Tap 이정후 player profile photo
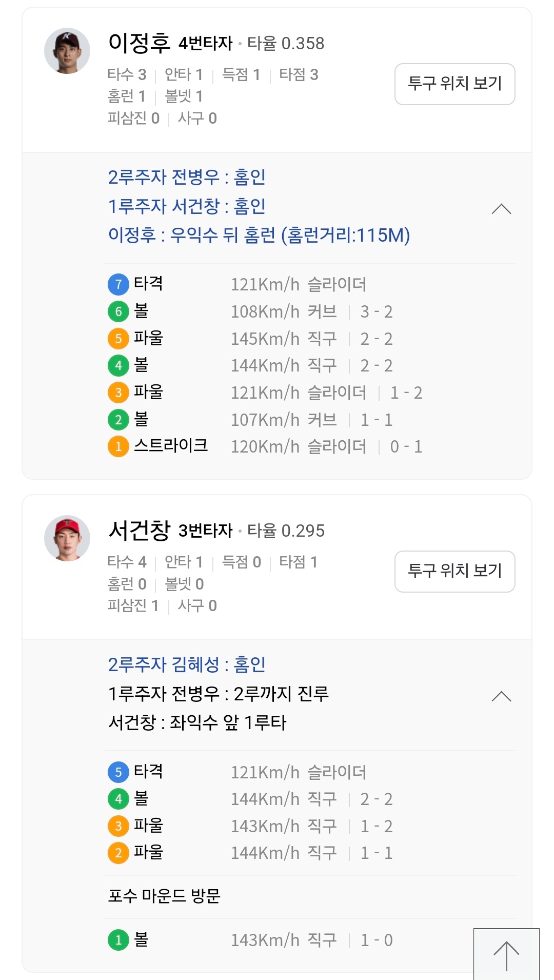The width and height of the screenshot is (554, 980). click(x=67, y=51)
